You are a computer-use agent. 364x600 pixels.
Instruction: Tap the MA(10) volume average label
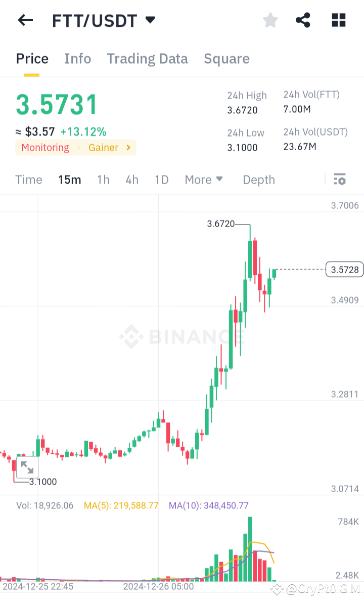(208, 505)
